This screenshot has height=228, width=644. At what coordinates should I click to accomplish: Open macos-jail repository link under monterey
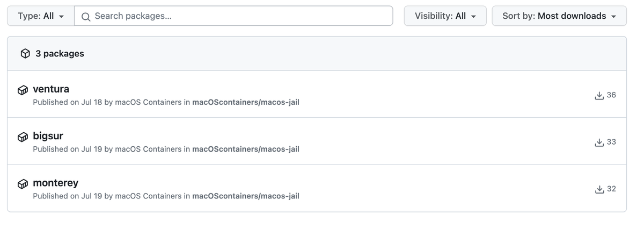pos(245,196)
